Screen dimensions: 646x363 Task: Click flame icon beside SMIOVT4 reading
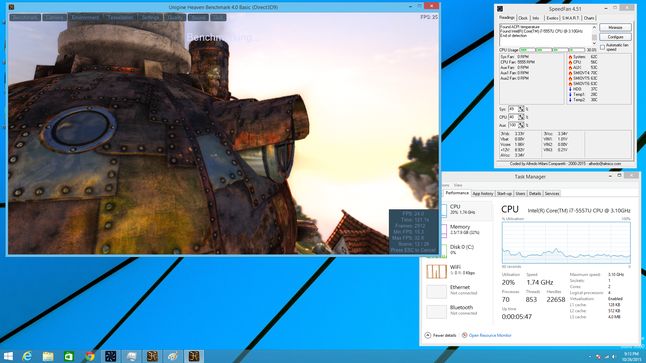coord(570,73)
